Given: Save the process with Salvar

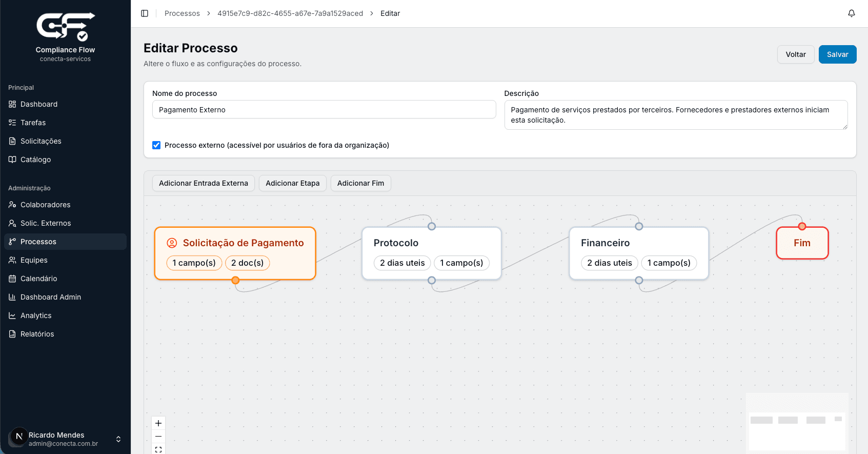Looking at the screenshot, I should 837,54.
